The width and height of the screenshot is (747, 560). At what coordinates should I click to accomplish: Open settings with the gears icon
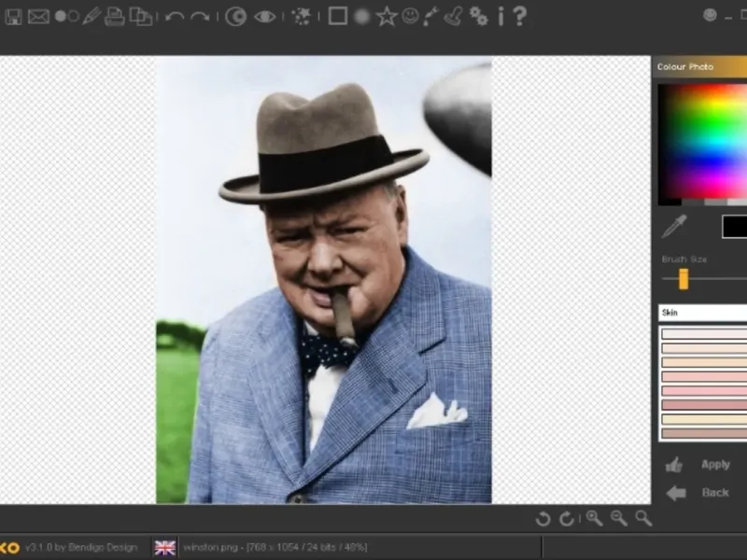click(478, 17)
